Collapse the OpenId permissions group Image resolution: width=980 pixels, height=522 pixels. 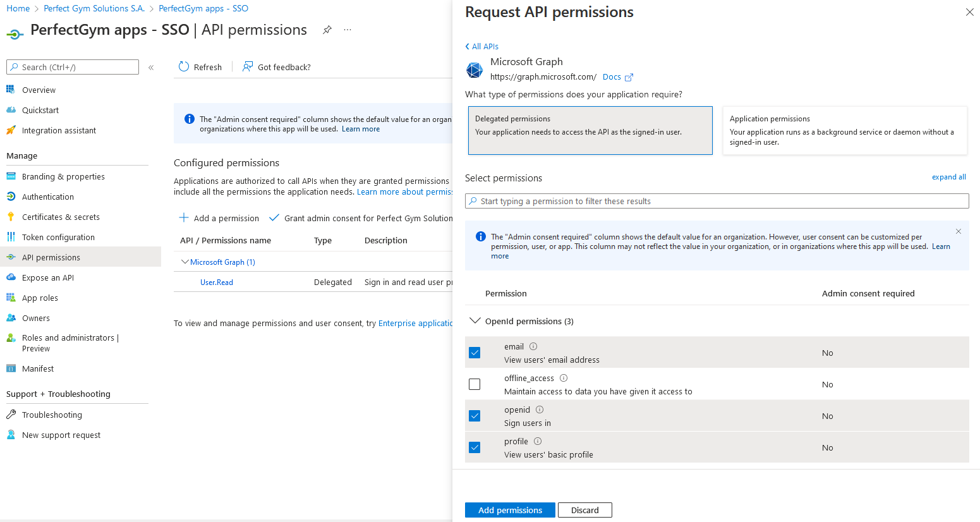coord(475,321)
